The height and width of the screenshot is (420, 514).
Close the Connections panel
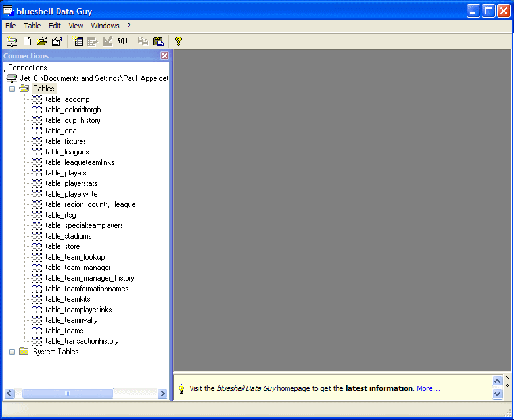(x=164, y=56)
